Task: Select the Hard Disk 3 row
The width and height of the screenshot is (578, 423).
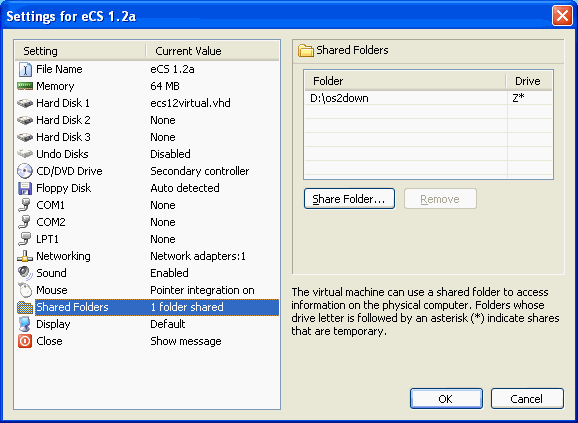Action: (147, 137)
